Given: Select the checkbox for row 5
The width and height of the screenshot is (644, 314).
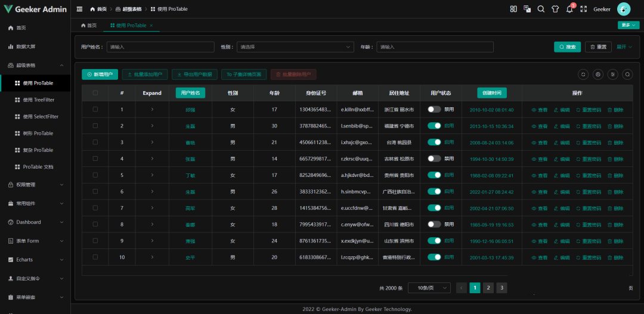Looking at the screenshot, I should click(95, 175).
